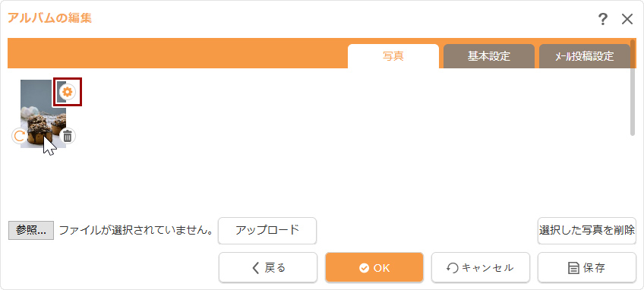Viewport: 644px width, 290px height.
Task: Rotate the cupcake photo with the rotate icon
Action: point(19,136)
